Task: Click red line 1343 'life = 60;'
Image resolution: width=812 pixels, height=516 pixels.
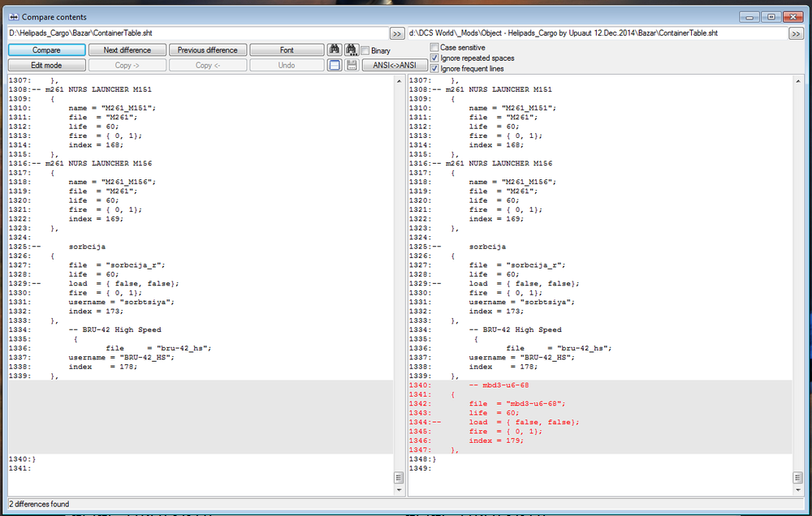Action: point(494,413)
